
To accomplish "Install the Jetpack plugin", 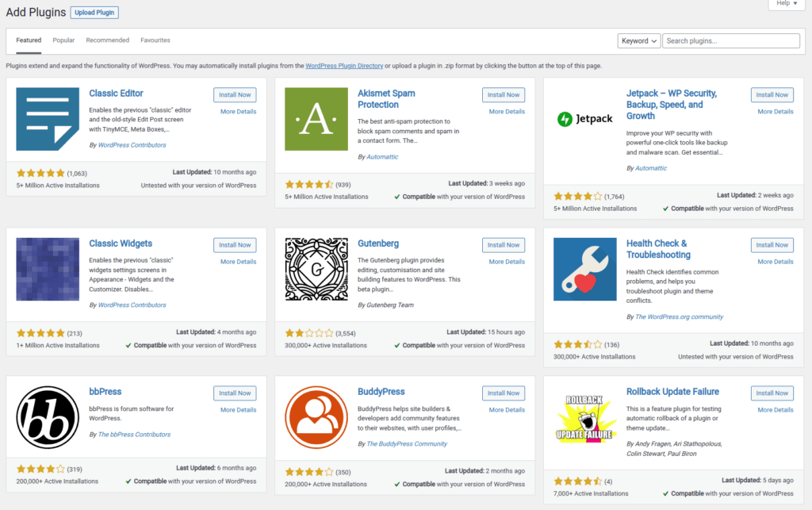I will click(772, 94).
